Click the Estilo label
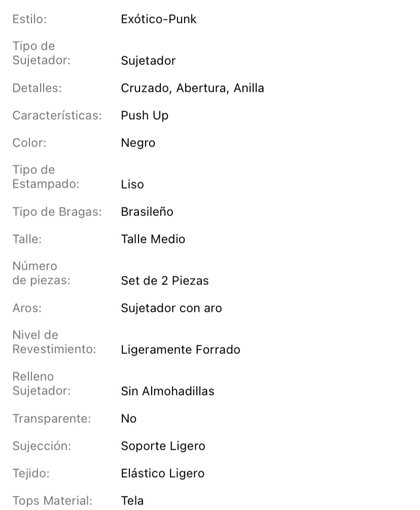Viewport: 420px width, 510px height. (29, 19)
